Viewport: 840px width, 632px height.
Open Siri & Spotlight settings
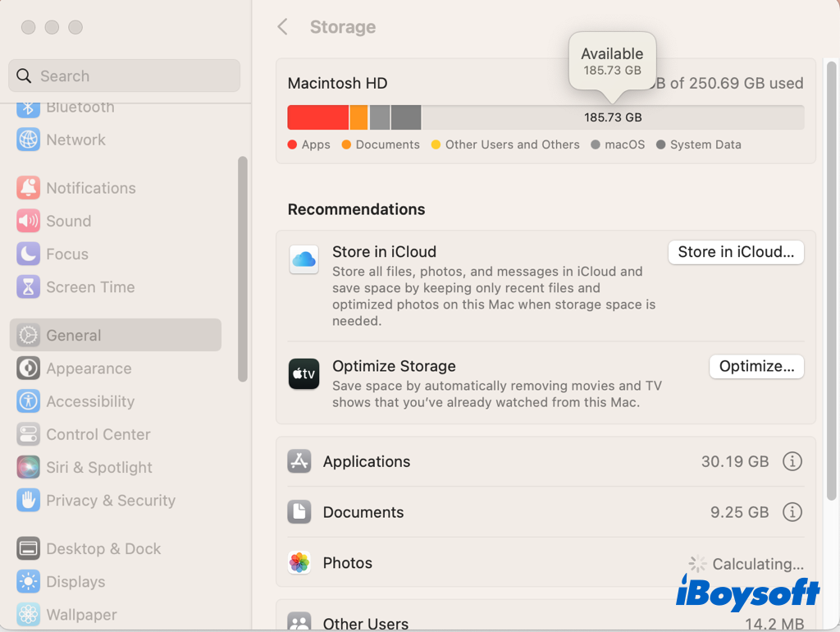pos(98,467)
